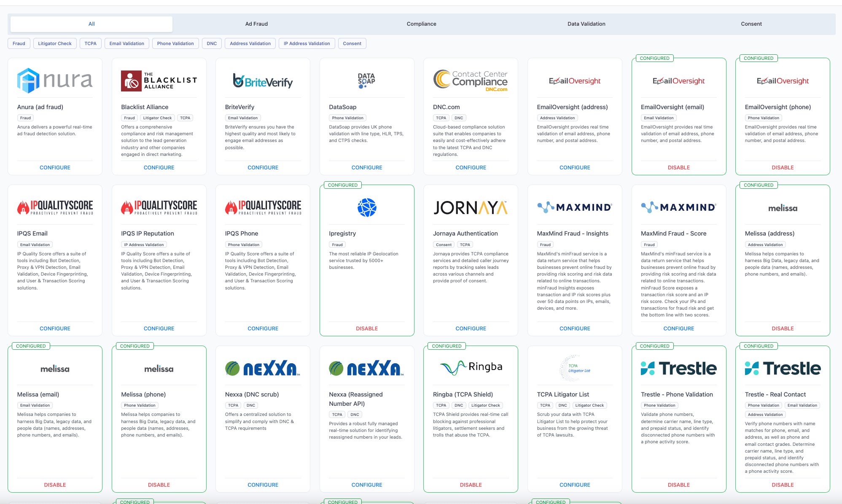
Task: Click the Ringba logo
Action: [471, 367]
